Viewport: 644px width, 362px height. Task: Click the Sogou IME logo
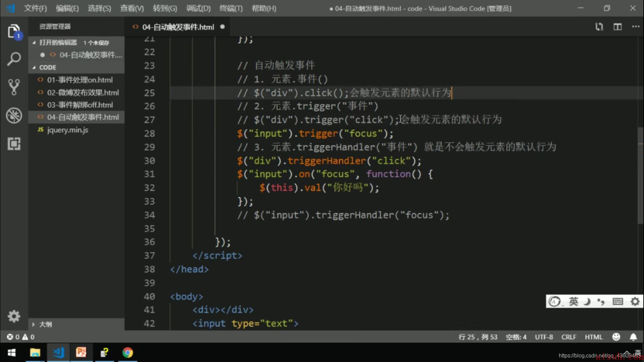554,301
